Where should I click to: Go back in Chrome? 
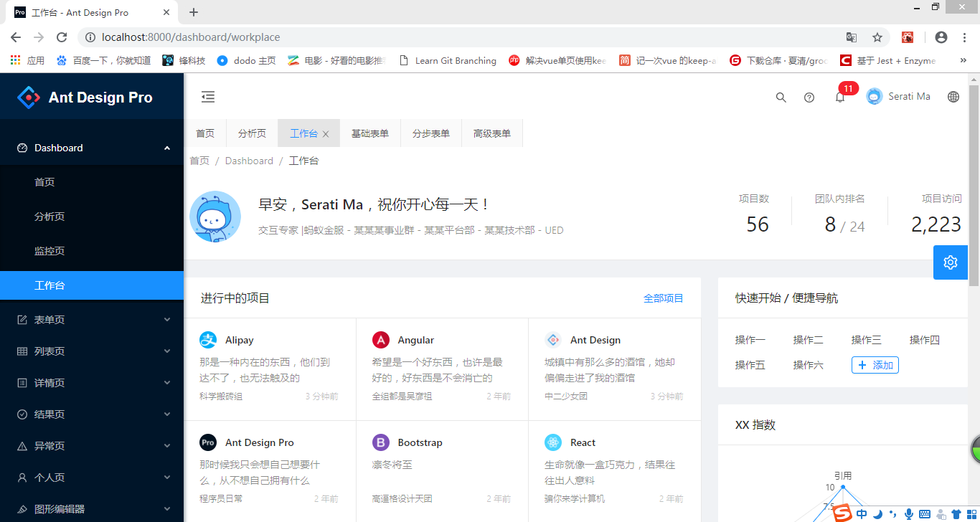tap(16, 37)
